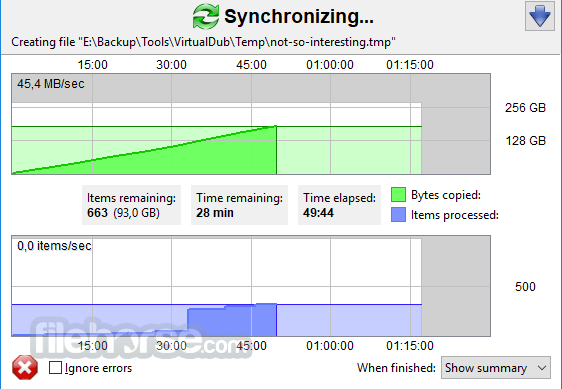The width and height of the screenshot is (562, 389).
Task: Click the When finished label
Action: 396,368
